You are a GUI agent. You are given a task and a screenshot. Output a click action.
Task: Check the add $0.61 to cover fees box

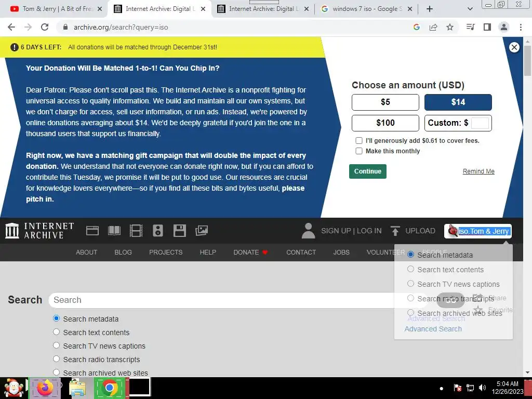(358, 140)
